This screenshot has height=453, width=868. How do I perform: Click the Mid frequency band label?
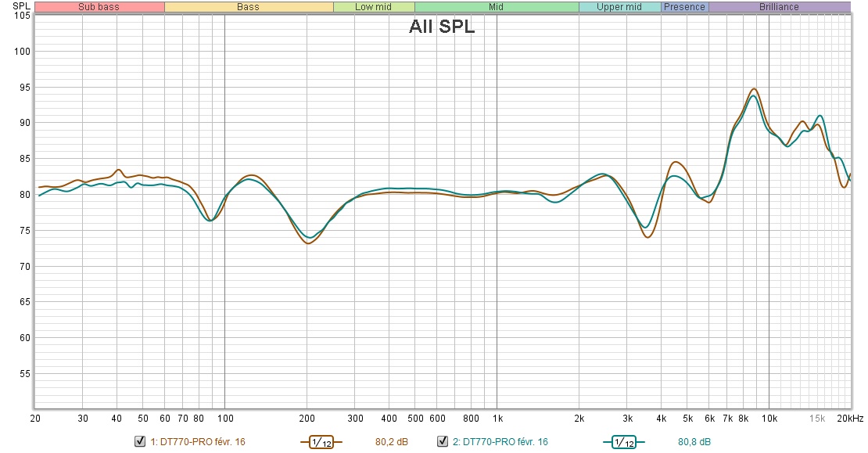pyautogui.click(x=497, y=7)
